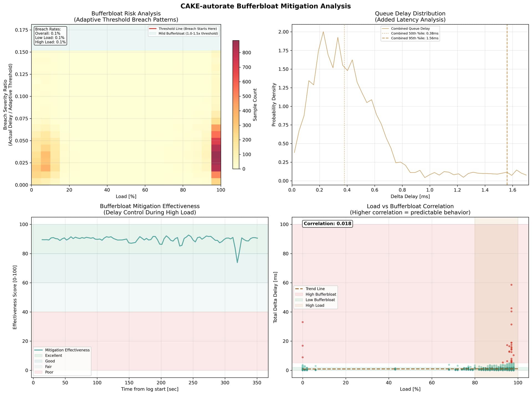Click the 800 tick on the colorbar

click(x=247, y=53)
